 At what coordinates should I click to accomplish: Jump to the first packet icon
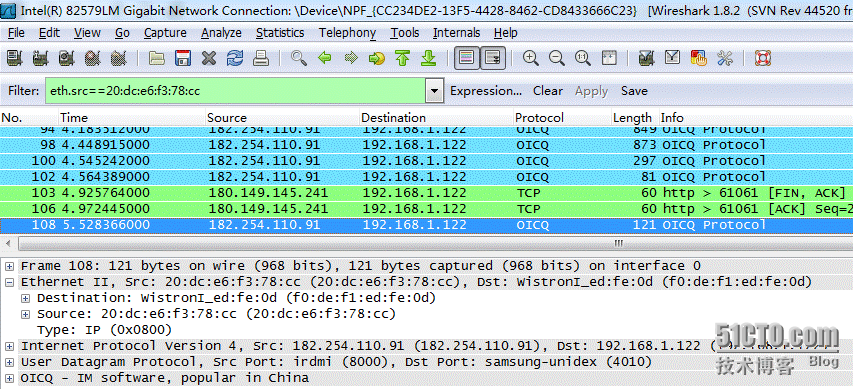pyautogui.click(x=403, y=58)
